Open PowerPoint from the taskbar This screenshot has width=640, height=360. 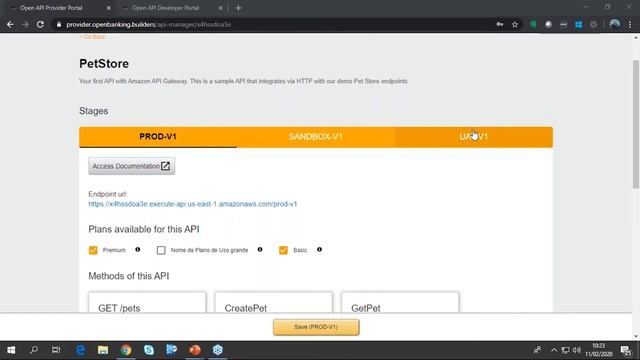pyautogui.click(x=195, y=350)
